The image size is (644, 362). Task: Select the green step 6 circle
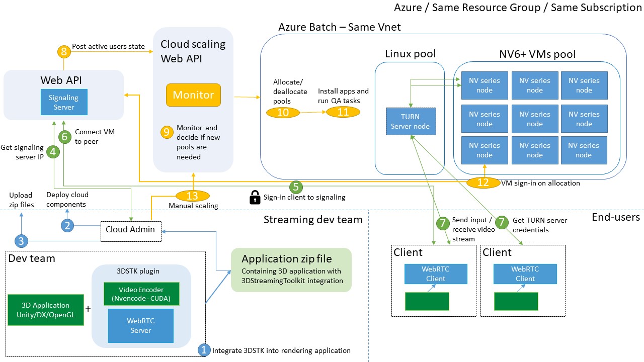[64, 136]
